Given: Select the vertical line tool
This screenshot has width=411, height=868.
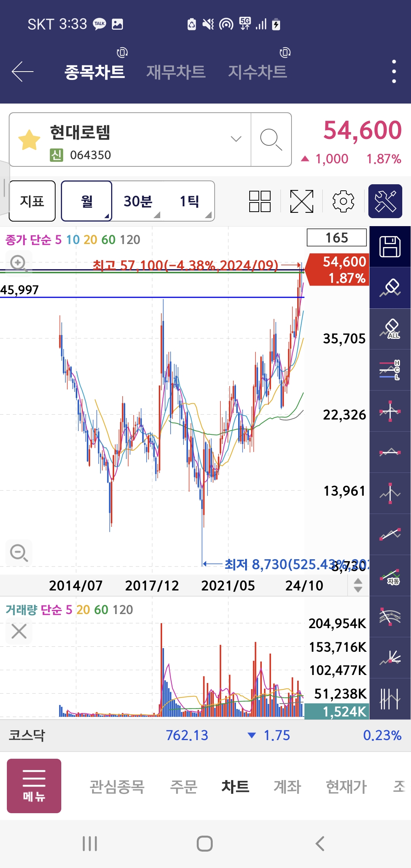Looking at the screenshot, I should coord(390,493).
